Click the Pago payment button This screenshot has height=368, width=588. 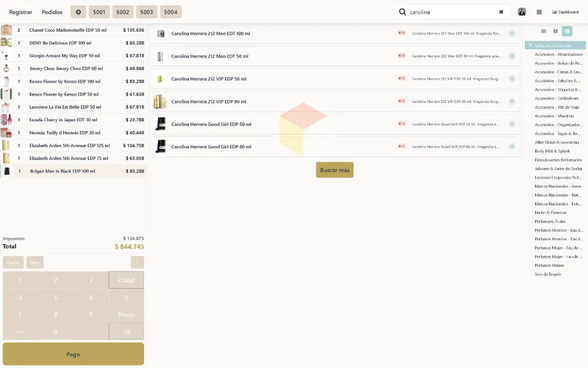click(x=73, y=354)
